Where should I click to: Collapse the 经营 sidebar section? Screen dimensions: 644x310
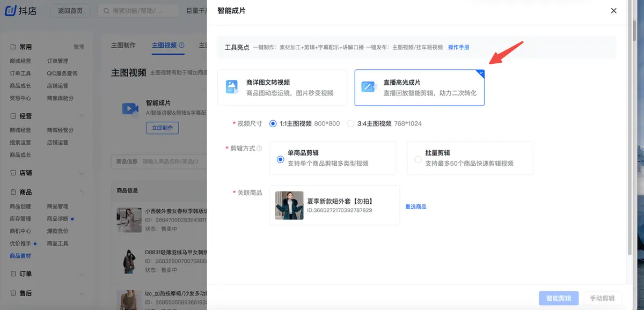pyautogui.click(x=82, y=116)
